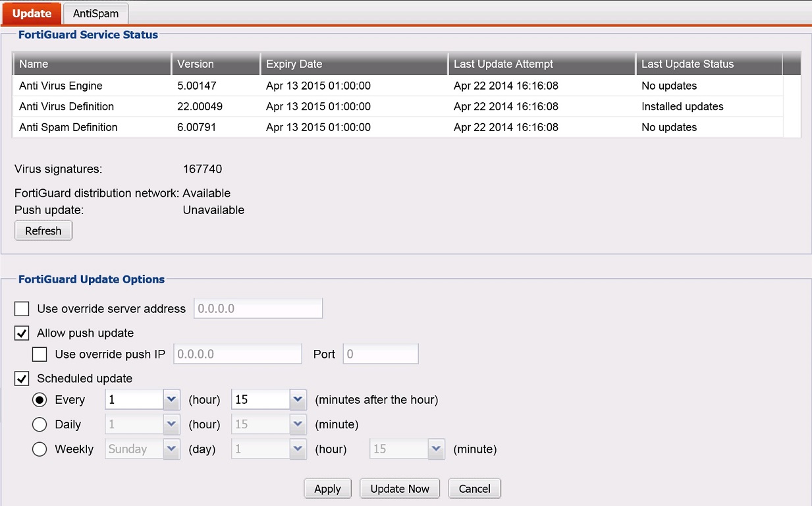Viewport: 812px width, 506px height.
Task: Switch to the AntiSpam tab
Action: click(95, 13)
